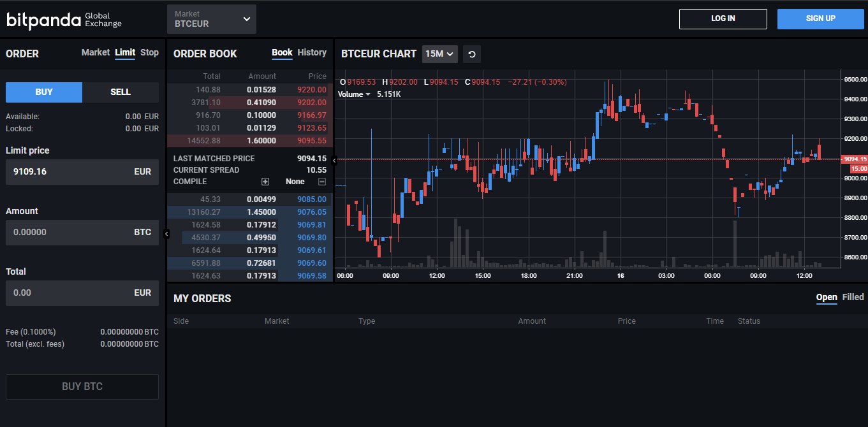Click the Fee (0.1000%) label

(x=31, y=332)
